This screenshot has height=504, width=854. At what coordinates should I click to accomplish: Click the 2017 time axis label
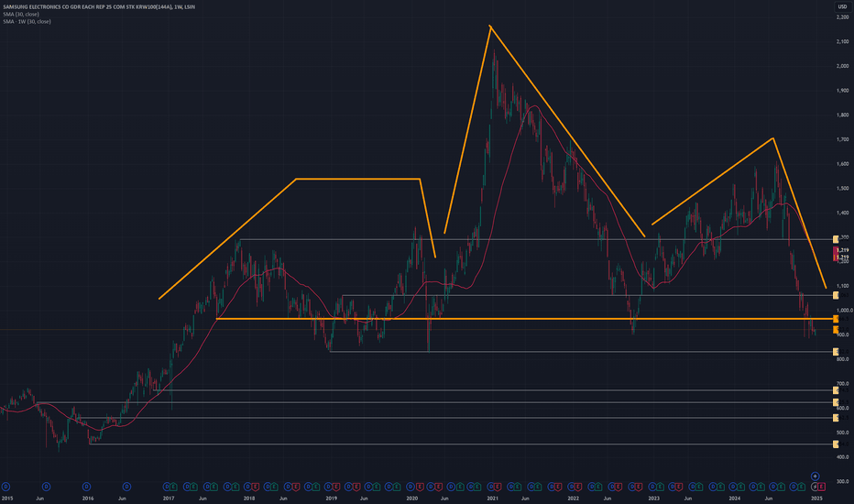click(169, 499)
